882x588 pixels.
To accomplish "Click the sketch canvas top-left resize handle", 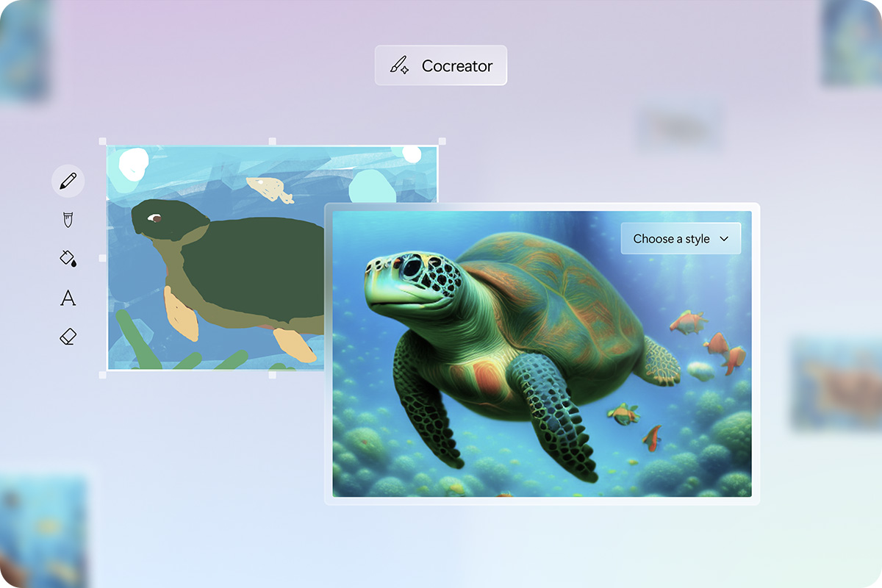I will 102,141.
